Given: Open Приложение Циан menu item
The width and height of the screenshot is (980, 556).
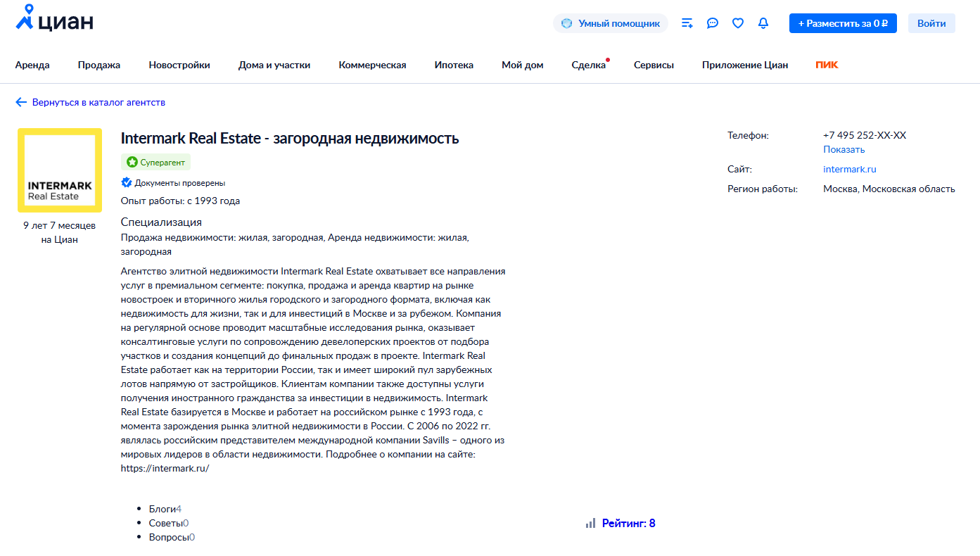Looking at the screenshot, I should coord(745,65).
